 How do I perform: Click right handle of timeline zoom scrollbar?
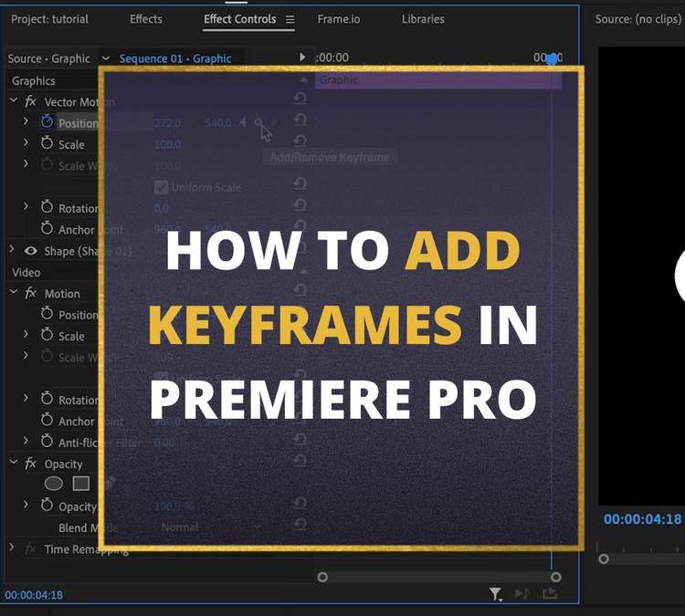[x=555, y=577]
